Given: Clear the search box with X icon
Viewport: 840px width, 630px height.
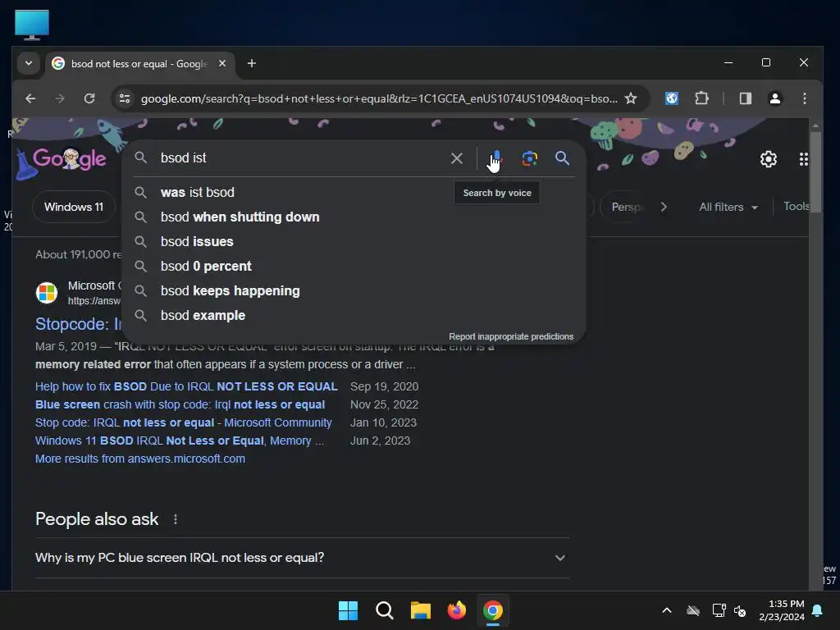Looking at the screenshot, I should 456,158.
